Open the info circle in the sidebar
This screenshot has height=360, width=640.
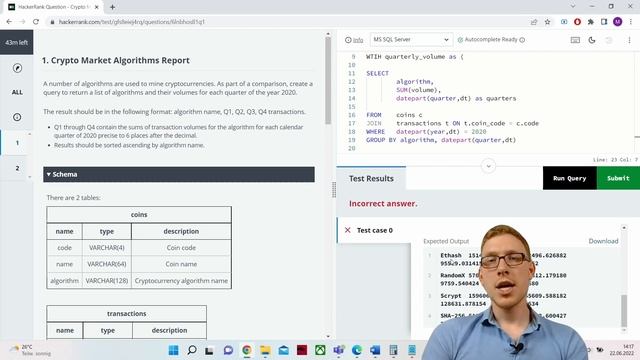(x=17, y=117)
